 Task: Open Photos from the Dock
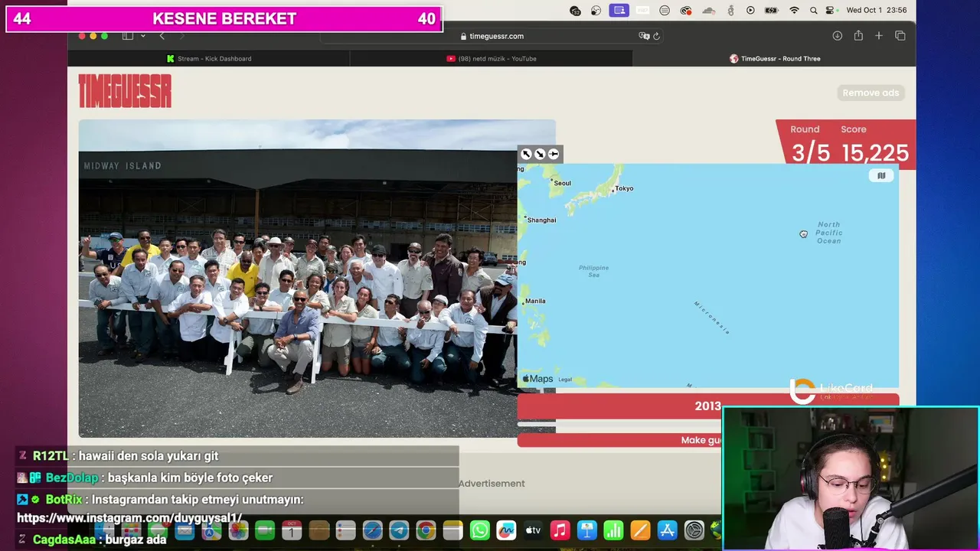238,530
